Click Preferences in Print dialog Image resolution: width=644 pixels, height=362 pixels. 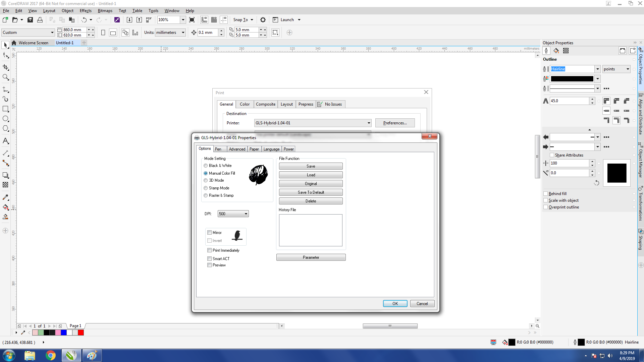coord(395,123)
